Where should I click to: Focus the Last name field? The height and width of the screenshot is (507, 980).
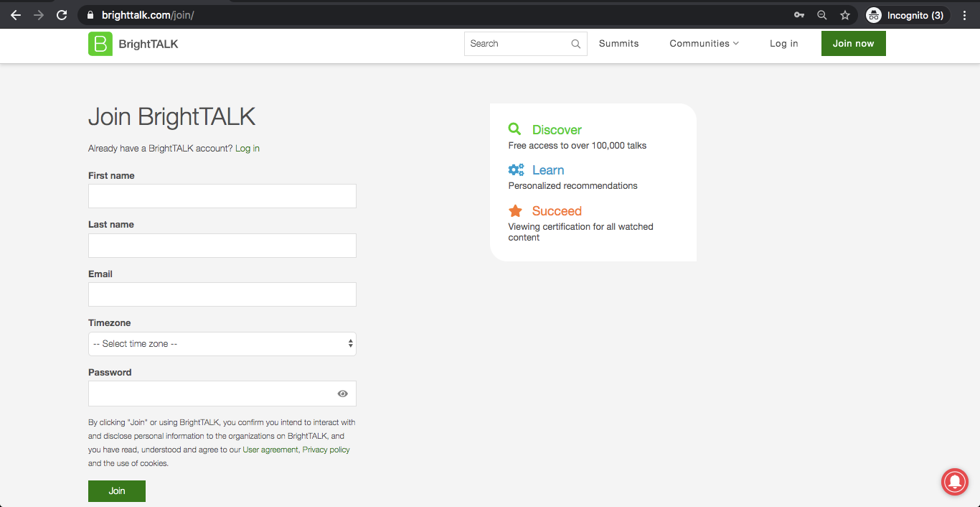tap(222, 246)
